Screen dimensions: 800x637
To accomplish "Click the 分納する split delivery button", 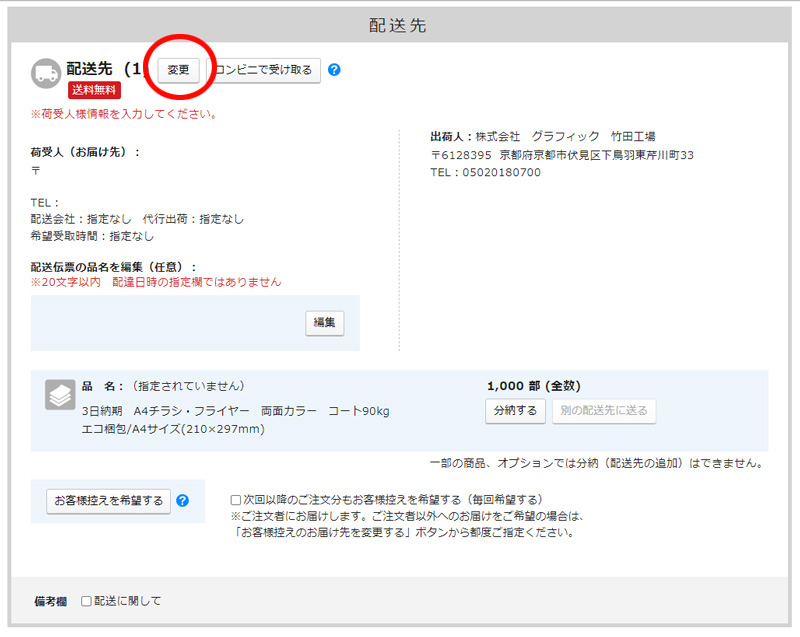I will (x=515, y=411).
